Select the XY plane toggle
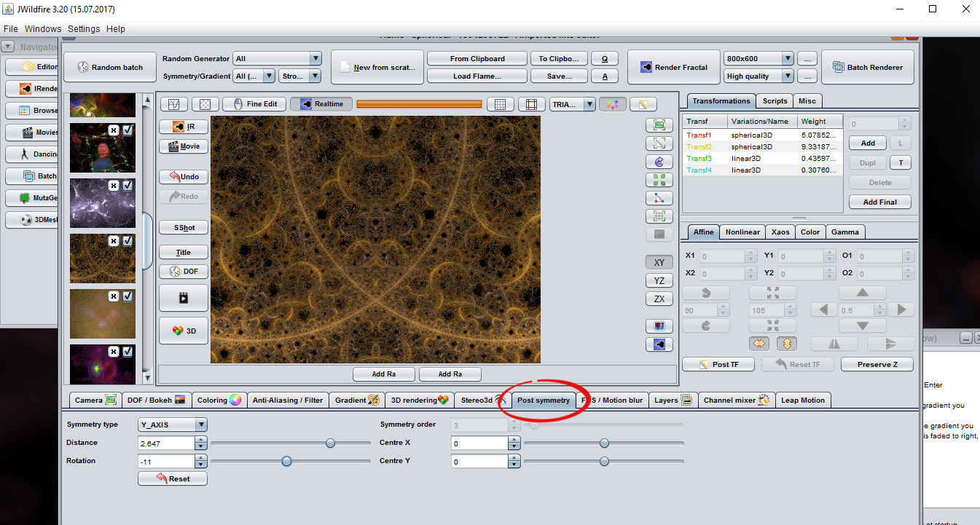This screenshot has width=980, height=525. pyautogui.click(x=659, y=262)
